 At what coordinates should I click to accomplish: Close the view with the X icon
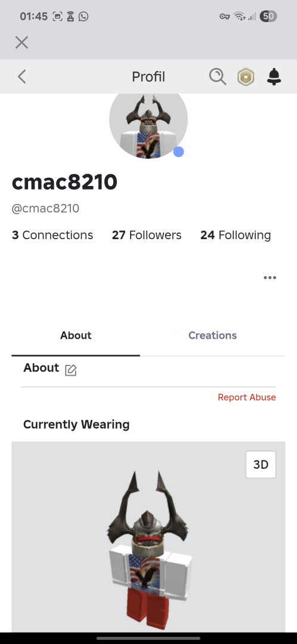pos(22,42)
